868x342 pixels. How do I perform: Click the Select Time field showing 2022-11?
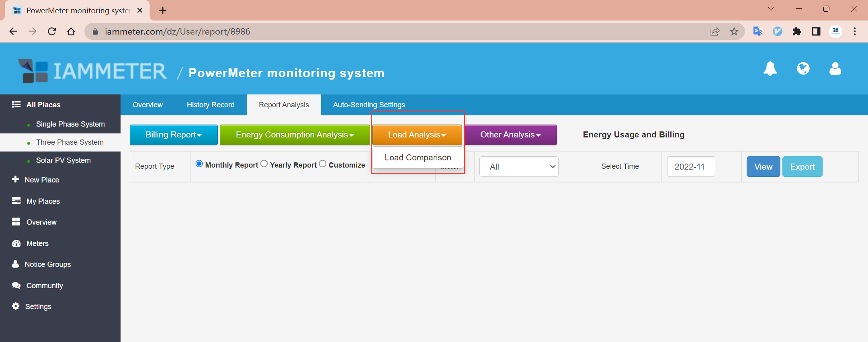pos(691,166)
